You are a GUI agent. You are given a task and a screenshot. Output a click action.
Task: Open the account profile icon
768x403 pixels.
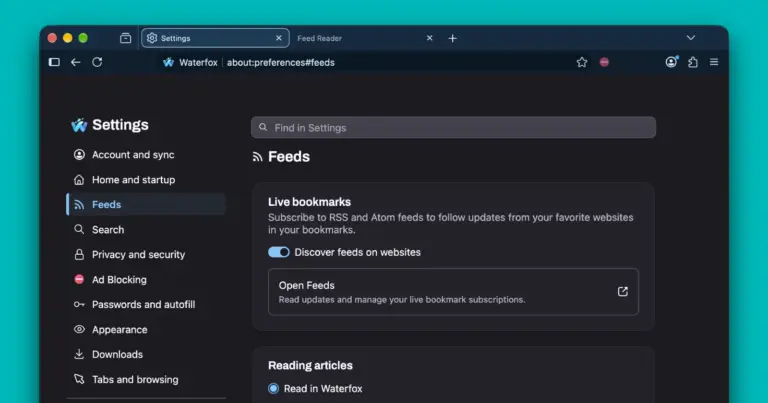671,62
